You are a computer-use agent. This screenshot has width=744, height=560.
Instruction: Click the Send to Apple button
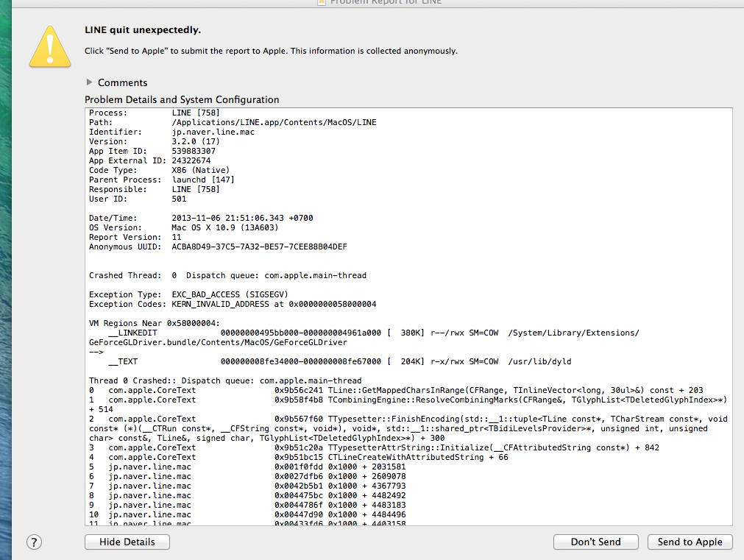pyautogui.click(x=690, y=542)
